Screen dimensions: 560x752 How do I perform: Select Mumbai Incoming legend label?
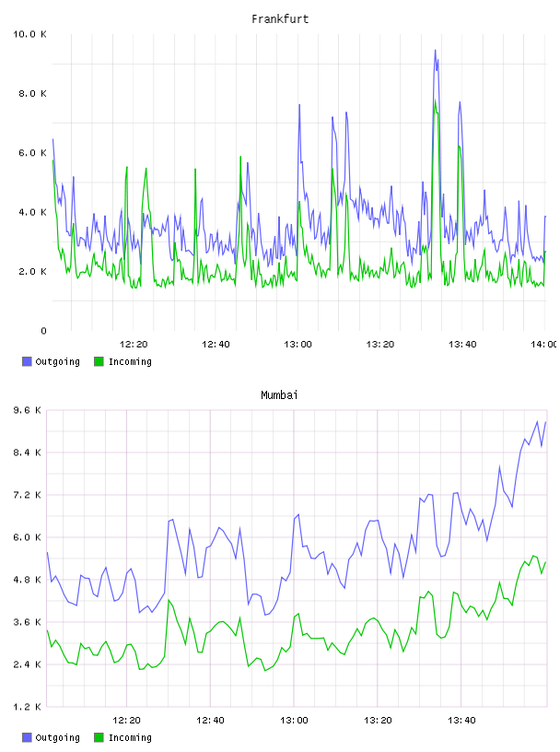130,738
